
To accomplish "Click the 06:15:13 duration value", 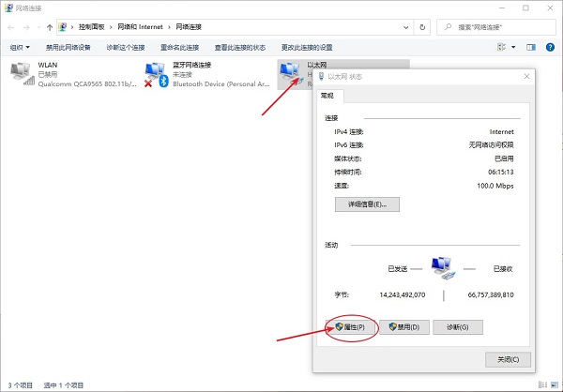I will (x=500, y=173).
